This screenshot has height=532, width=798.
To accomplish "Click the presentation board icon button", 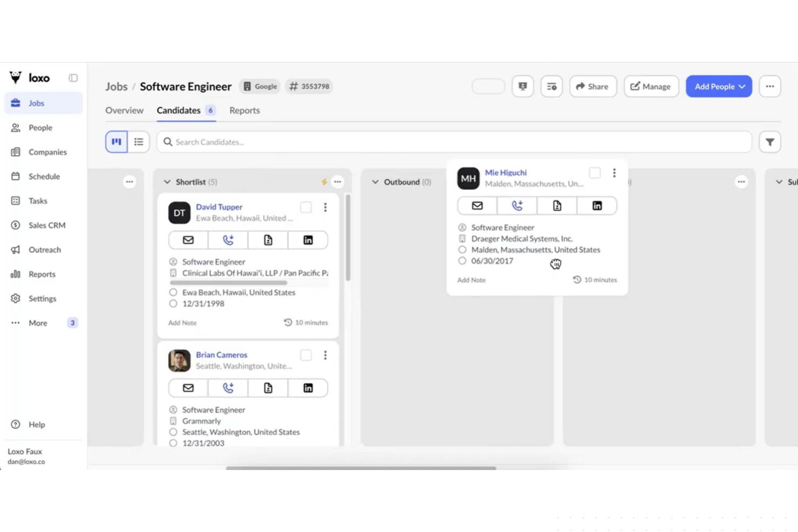I will (x=522, y=86).
